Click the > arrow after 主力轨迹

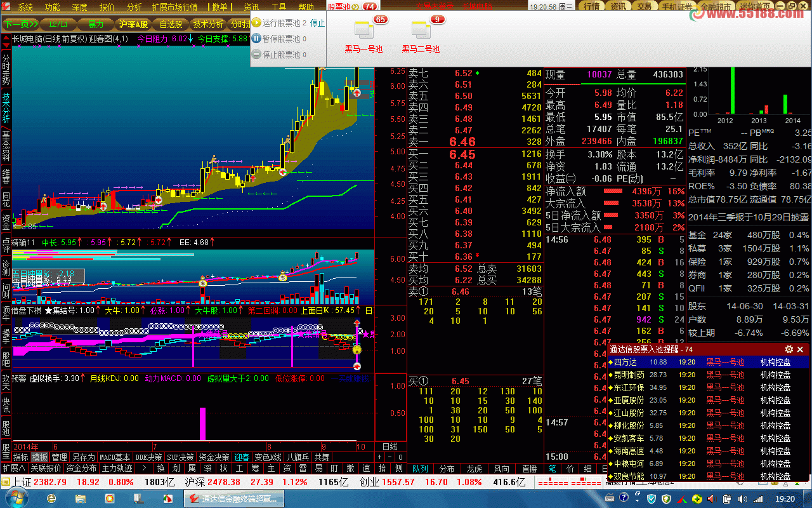point(144,468)
